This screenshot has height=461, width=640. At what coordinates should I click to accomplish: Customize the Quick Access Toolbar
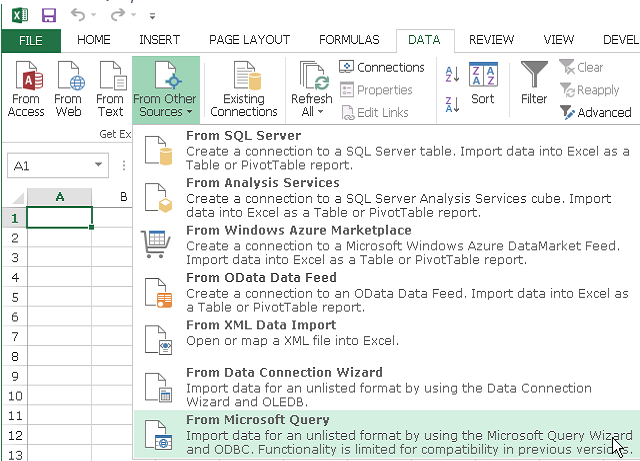[x=152, y=16]
